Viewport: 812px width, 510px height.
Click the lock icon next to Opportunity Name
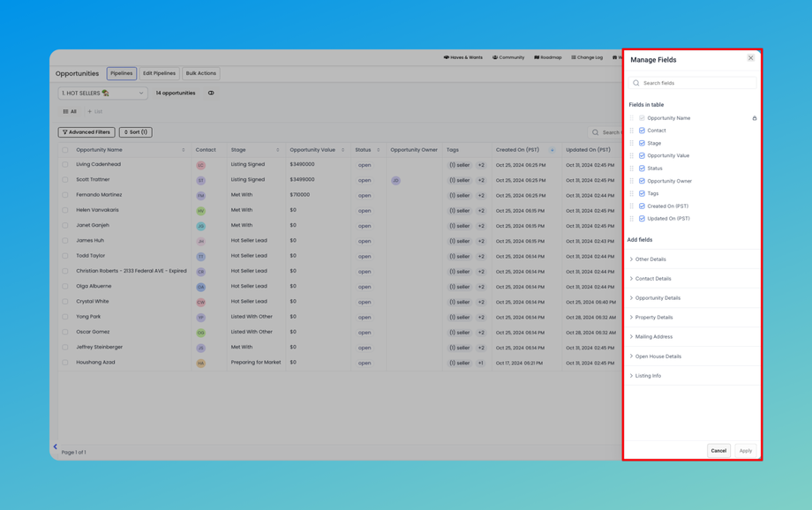click(754, 118)
